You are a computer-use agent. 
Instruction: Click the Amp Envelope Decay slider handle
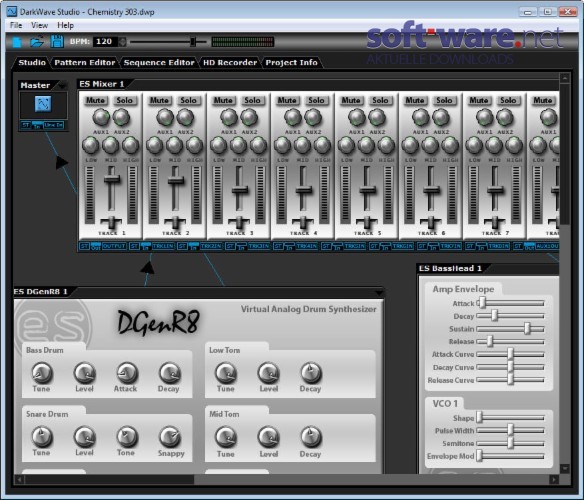point(494,316)
